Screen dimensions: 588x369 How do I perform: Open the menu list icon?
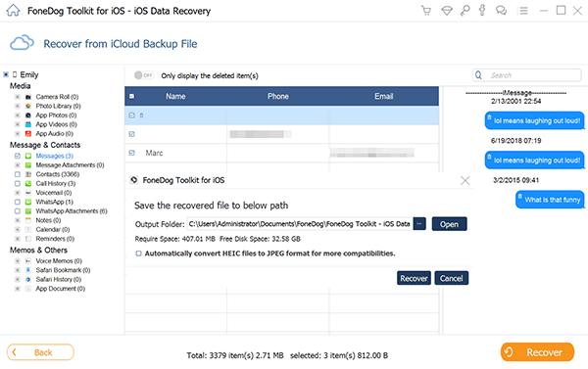522,11
